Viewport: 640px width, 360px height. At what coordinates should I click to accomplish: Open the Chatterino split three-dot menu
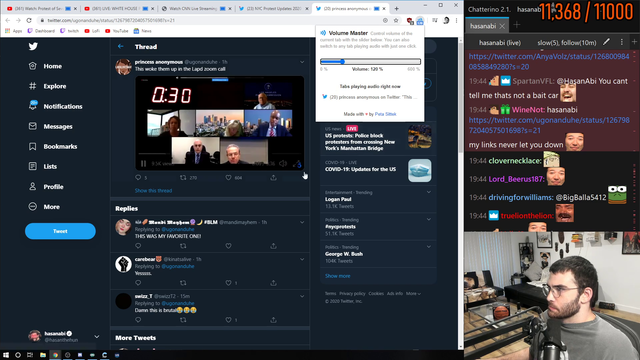click(x=622, y=42)
